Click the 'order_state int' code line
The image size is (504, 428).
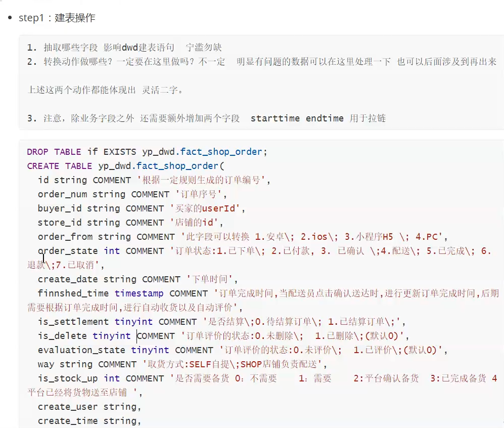pyautogui.click(x=264, y=251)
